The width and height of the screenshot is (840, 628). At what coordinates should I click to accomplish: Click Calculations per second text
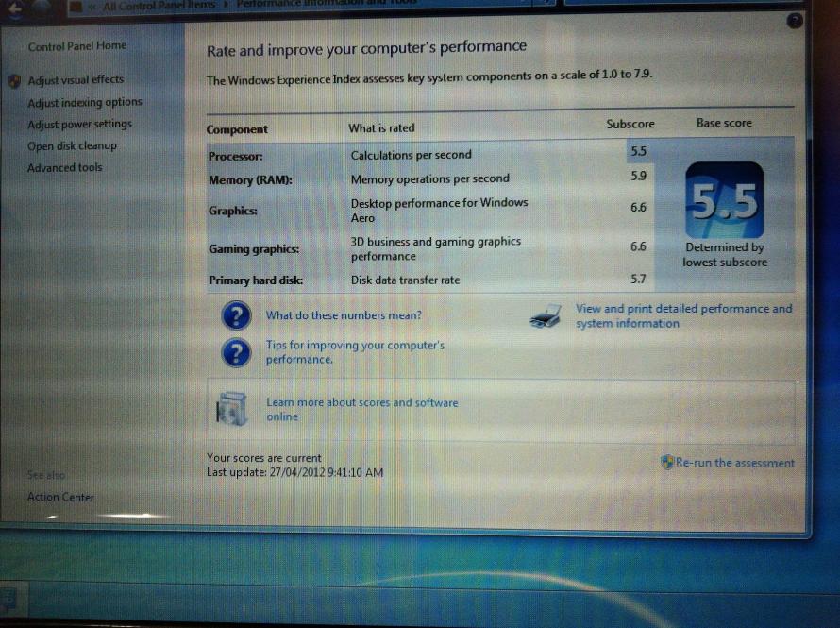(411, 155)
